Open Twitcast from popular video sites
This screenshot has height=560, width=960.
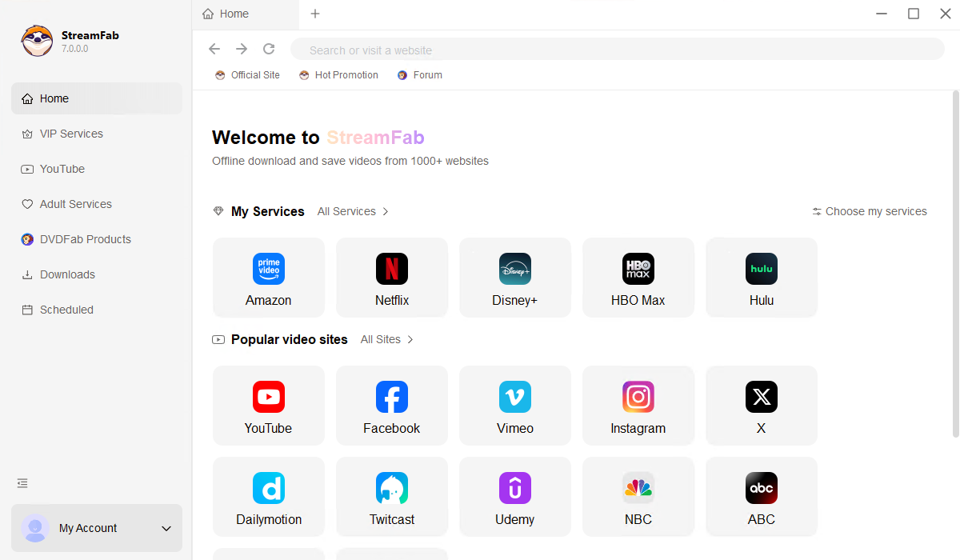pos(391,497)
